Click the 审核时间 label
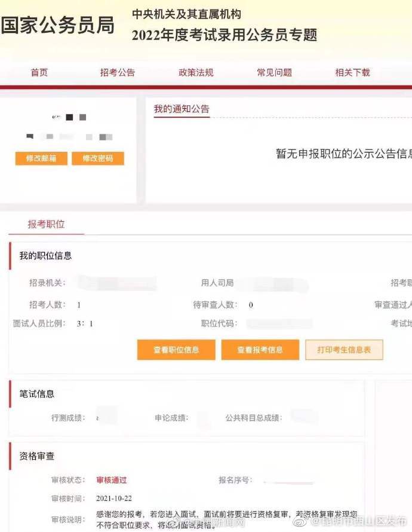 68,499
